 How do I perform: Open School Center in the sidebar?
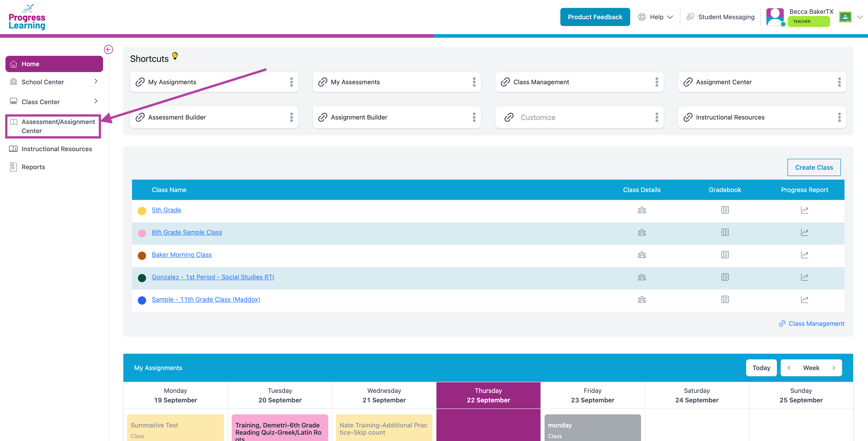[x=42, y=82]
